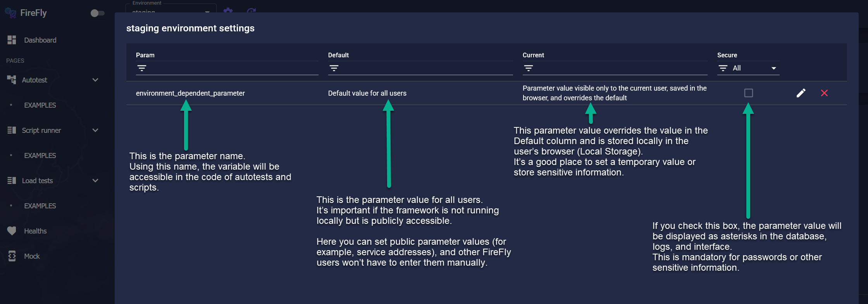Click the Healths heart icon
868x304 pixels.
(x=12, y=231)
